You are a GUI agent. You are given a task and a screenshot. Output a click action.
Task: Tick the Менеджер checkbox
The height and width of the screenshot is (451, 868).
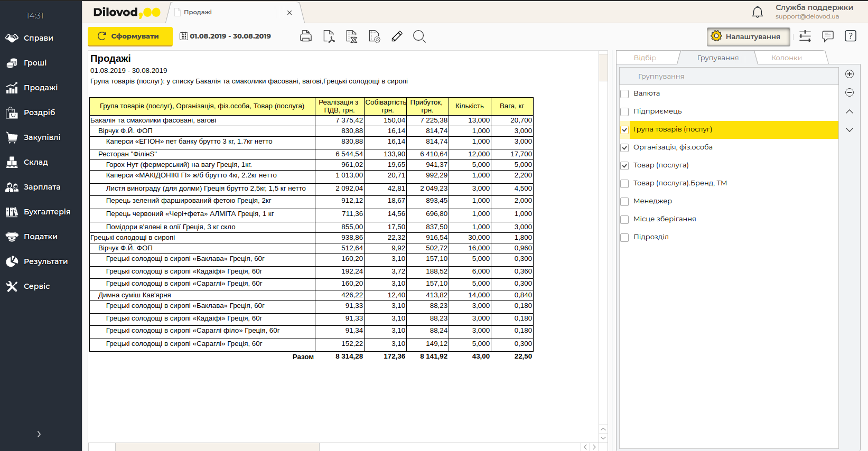(x=624, y=202)
